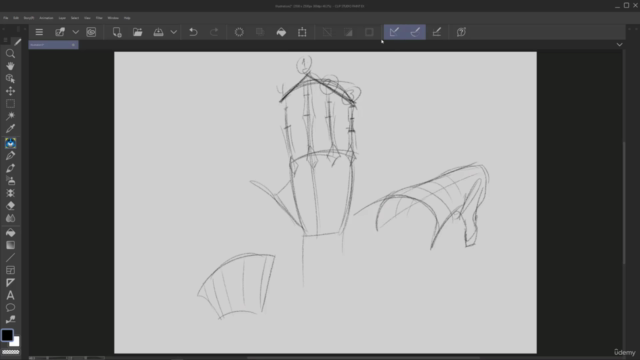Select the black main color swatch
The height and width of the screenshot is (360, 640).
pyautogui.click(x=7, y=335)
